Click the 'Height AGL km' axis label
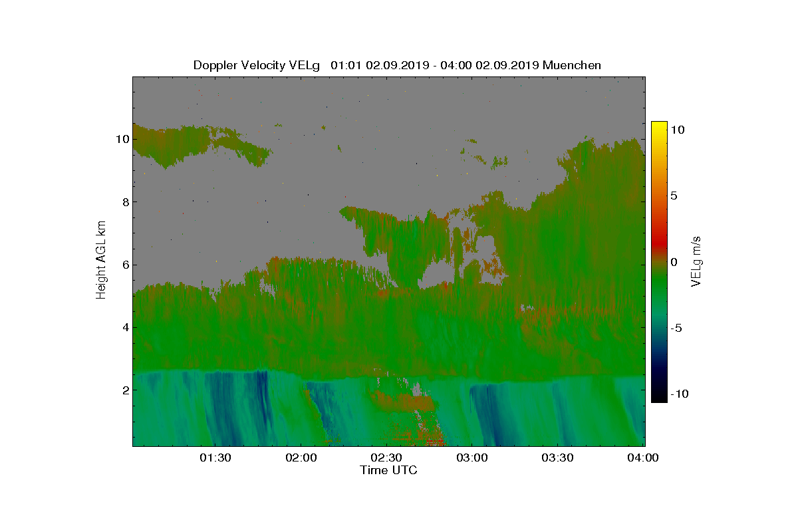Viewport: 798px width, 532px height. pyautogui.click(x=101, y=261)
